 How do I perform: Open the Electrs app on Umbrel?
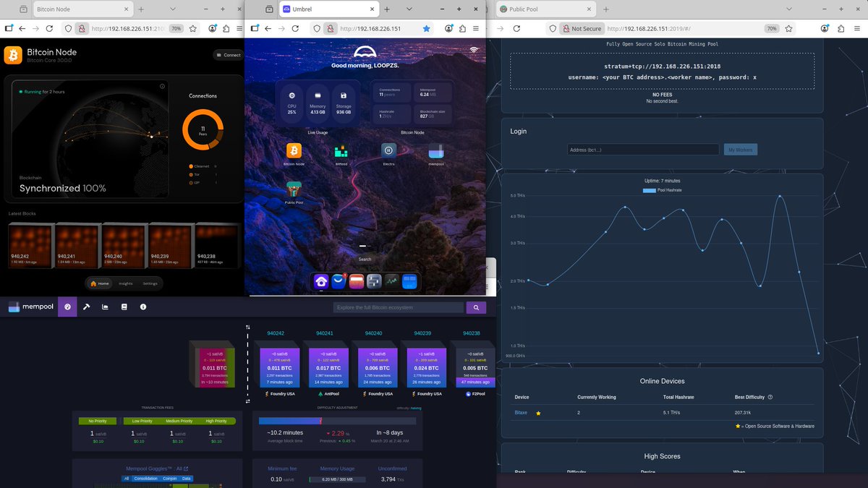(x=388, y=152)
